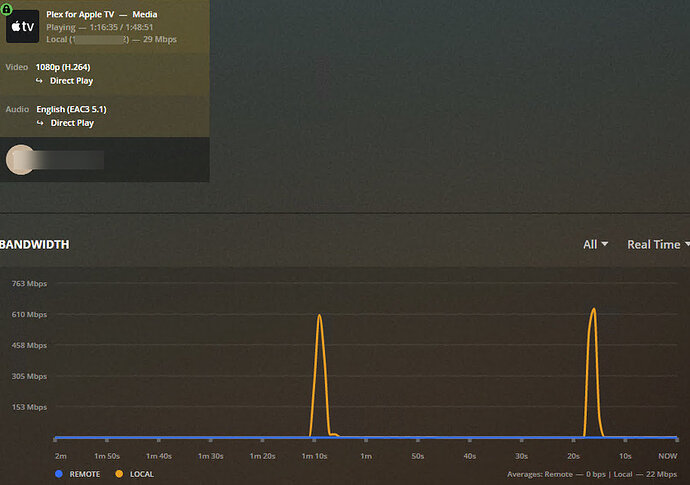
Task: Click the Media library link
Action: pos(145,15)
